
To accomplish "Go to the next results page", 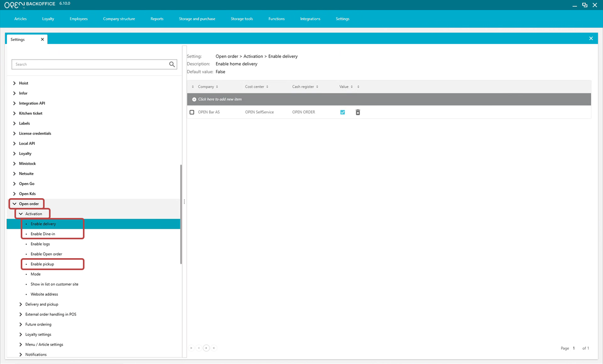I will (x=206, y=348).
